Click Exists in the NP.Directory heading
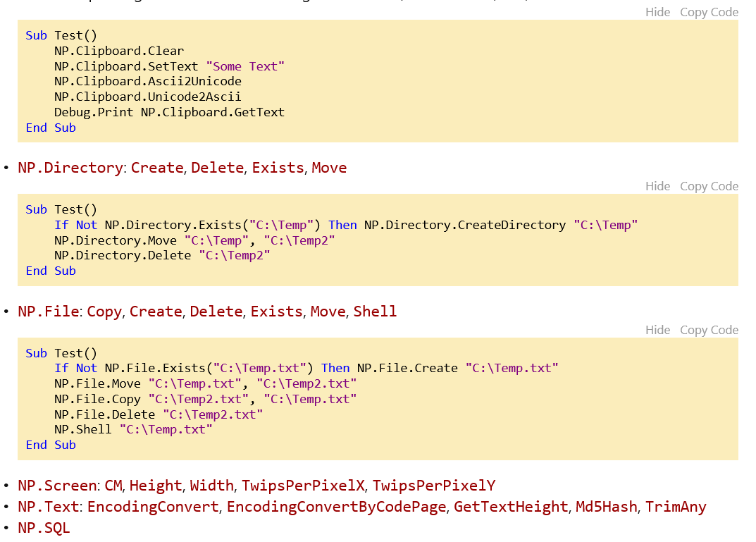This screenshot has width=756, height=542. [x=278, y=167]
